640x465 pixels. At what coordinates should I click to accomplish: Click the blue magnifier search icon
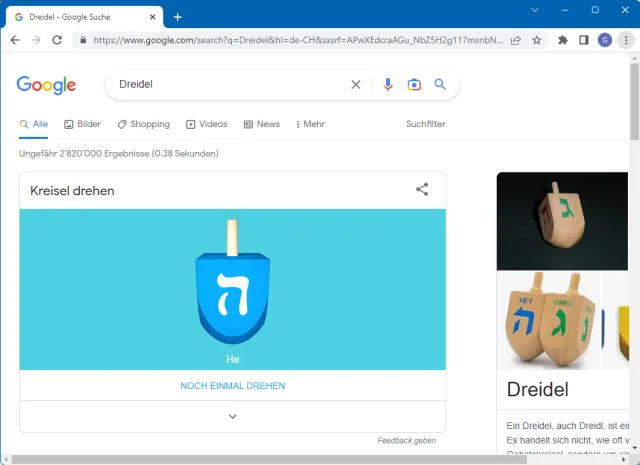440,85
